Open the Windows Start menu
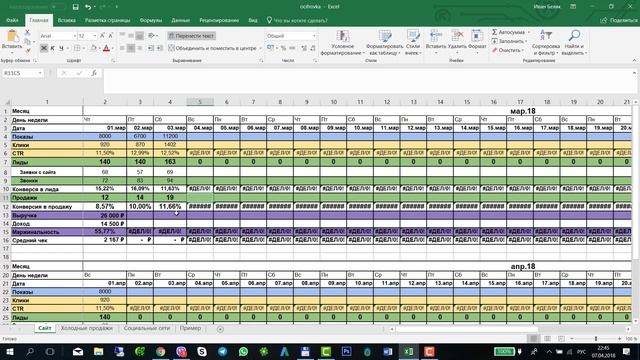The width and height of the screenshot is (640, 360). point(9,351)
